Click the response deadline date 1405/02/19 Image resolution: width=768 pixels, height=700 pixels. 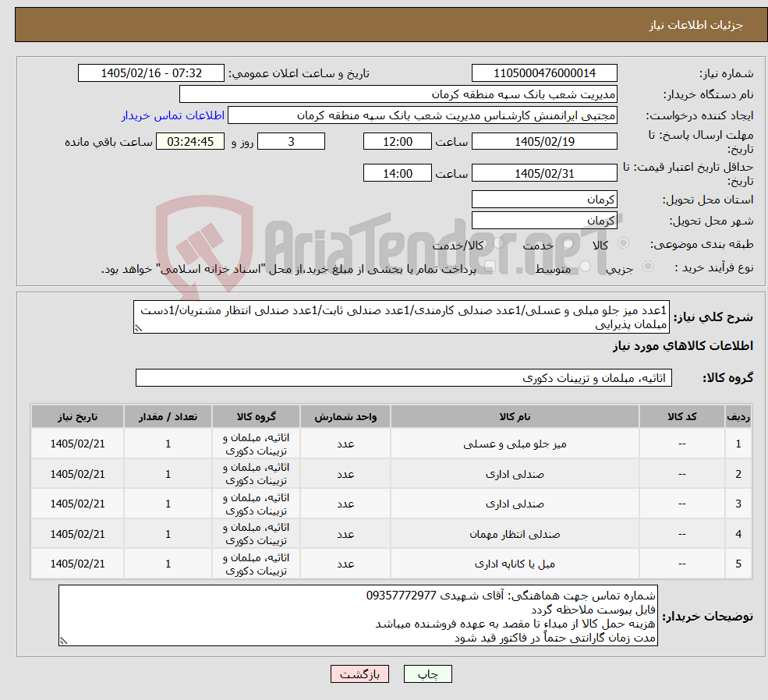coord(544,141)
